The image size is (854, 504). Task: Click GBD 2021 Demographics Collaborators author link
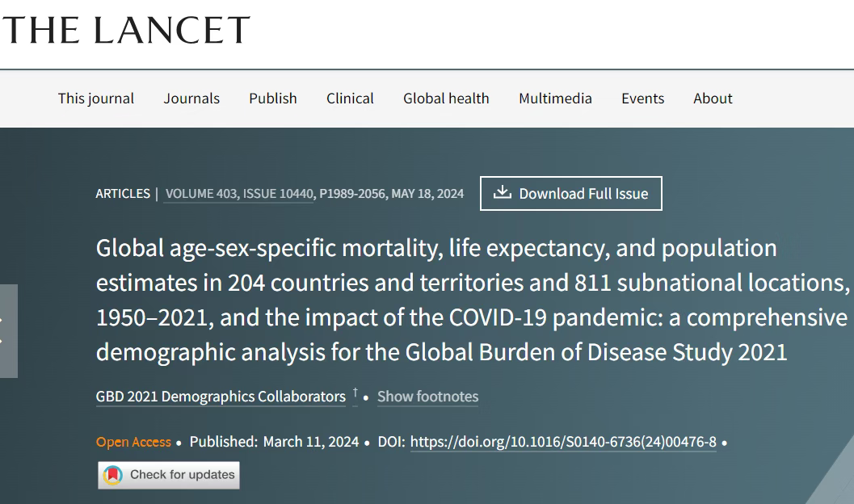(x=221, y=397)
